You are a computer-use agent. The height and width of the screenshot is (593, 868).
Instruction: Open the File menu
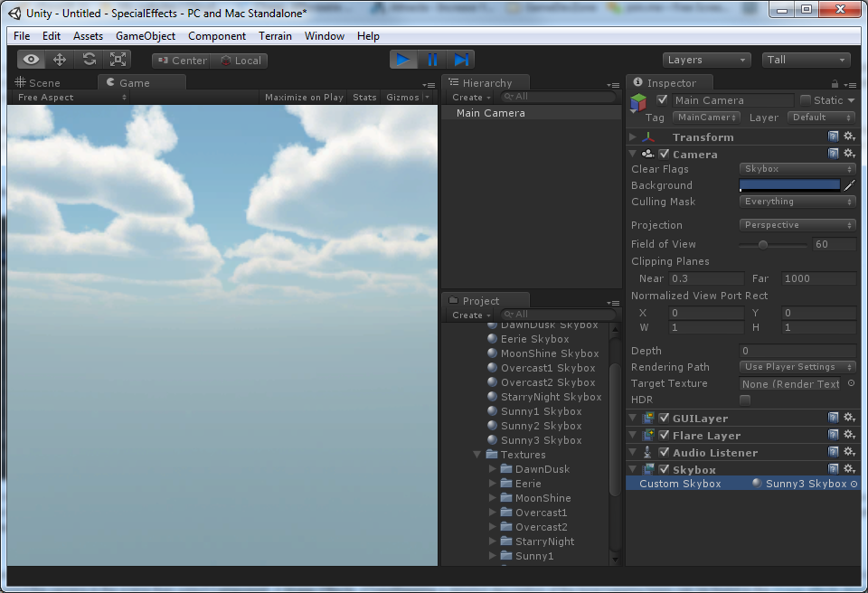(x=22, y=36)
